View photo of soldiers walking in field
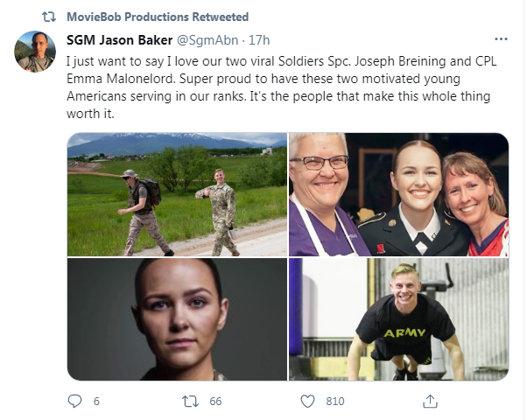 click(x=177, y=194)
